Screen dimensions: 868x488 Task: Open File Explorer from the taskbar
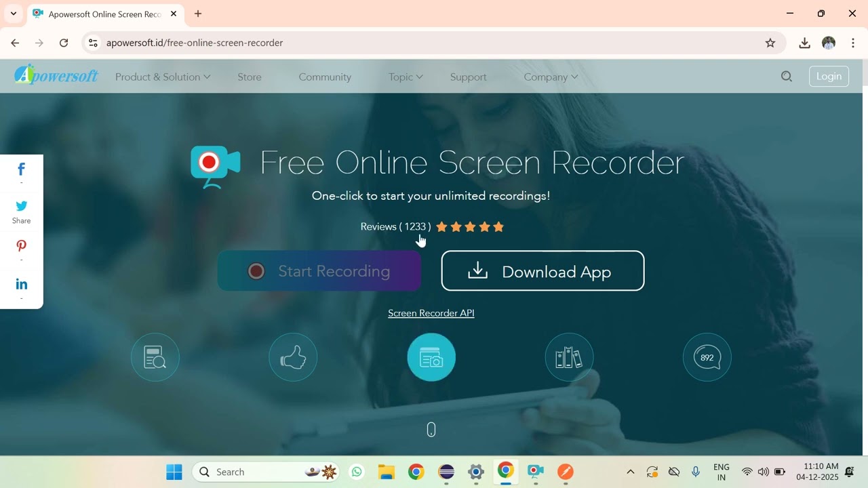(387, 472)
